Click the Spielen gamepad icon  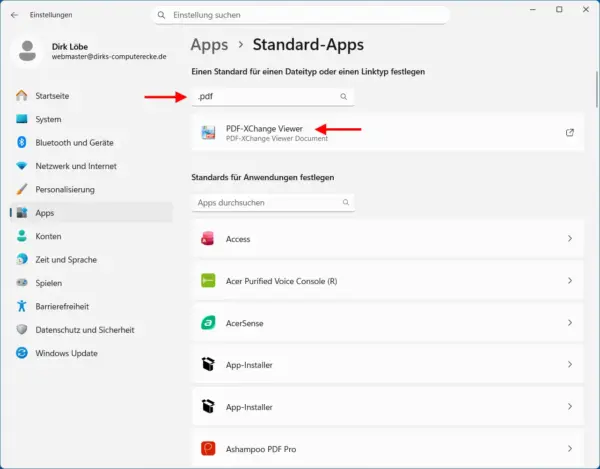click(x=22, y=283)
